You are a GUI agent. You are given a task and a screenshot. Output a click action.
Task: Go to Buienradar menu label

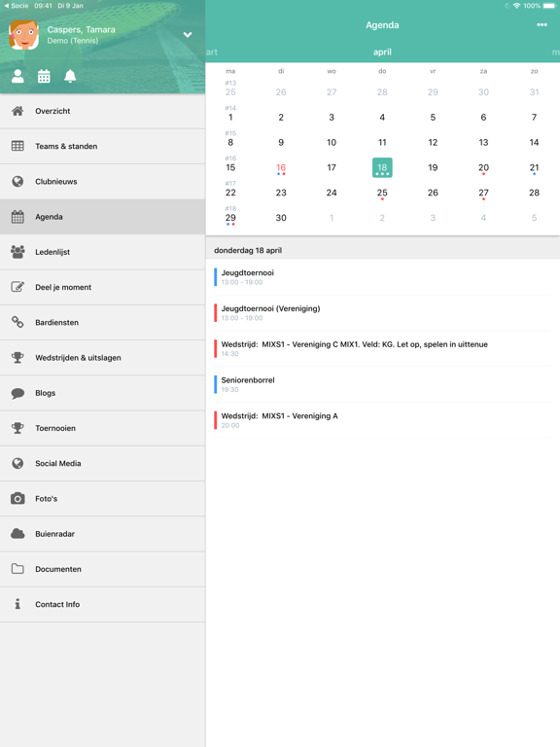54,534
